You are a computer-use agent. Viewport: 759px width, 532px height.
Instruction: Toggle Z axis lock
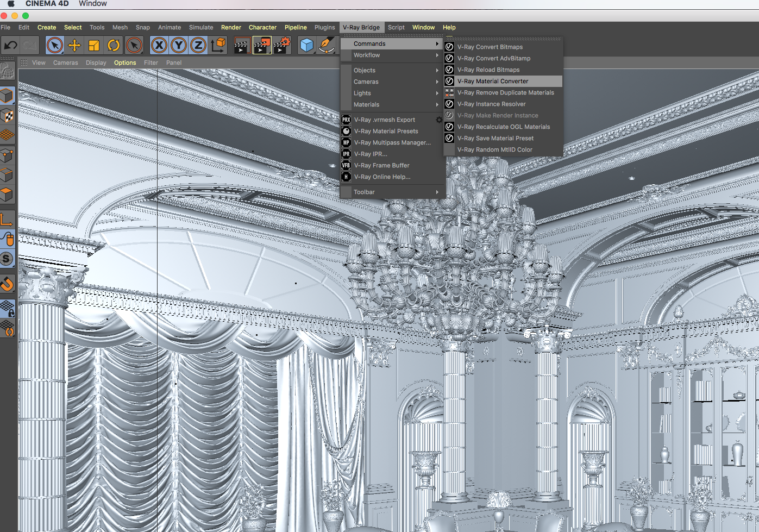coord(198,45)
